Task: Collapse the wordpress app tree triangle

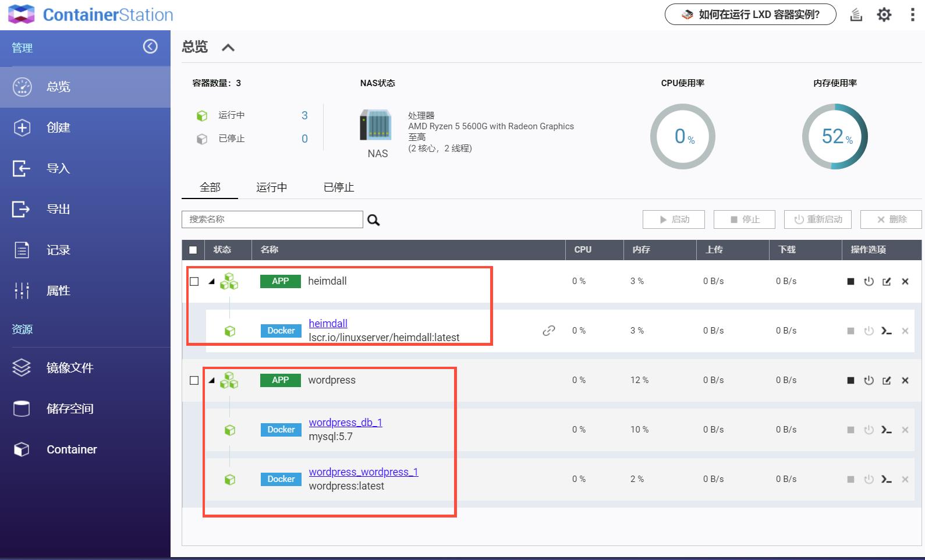Action: pos(212,381)
